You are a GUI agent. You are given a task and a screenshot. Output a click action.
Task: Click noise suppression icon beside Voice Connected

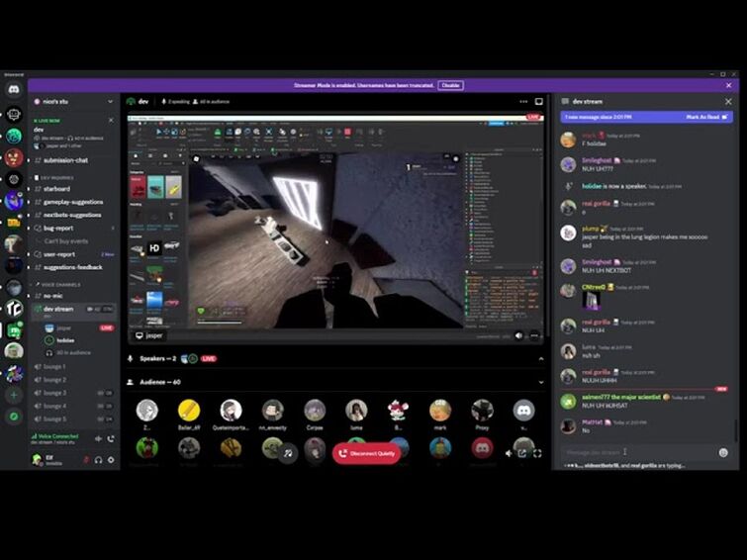click(98, 439)
